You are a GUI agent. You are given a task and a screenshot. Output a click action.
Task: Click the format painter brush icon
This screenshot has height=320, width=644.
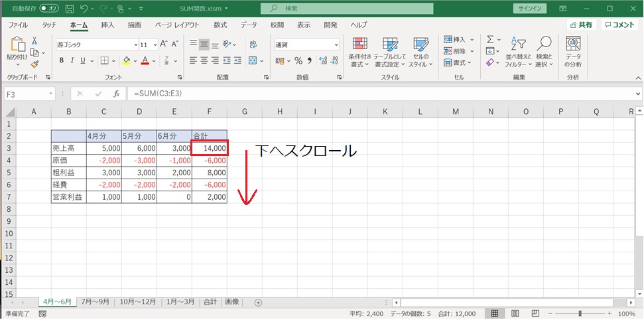(34, 65)
